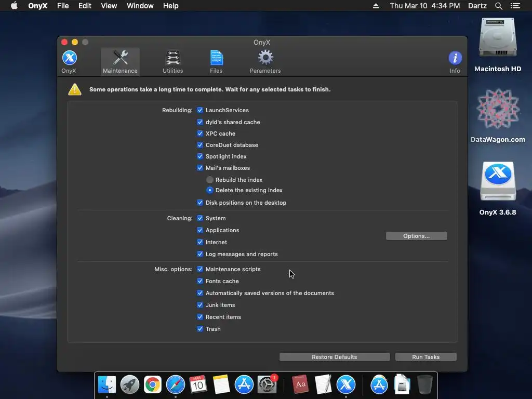Open System Preferences with badge in Dock
The width and height of the screenshot is (532, 399).
click(267, 385)
